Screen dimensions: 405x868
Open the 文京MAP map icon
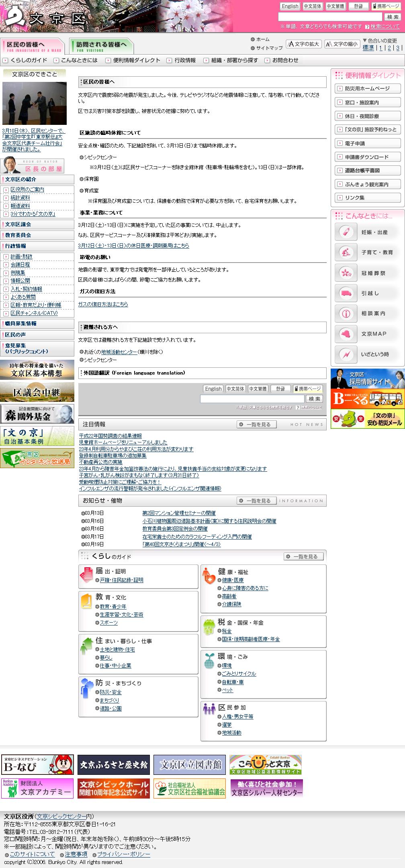[x=346, y=334]
